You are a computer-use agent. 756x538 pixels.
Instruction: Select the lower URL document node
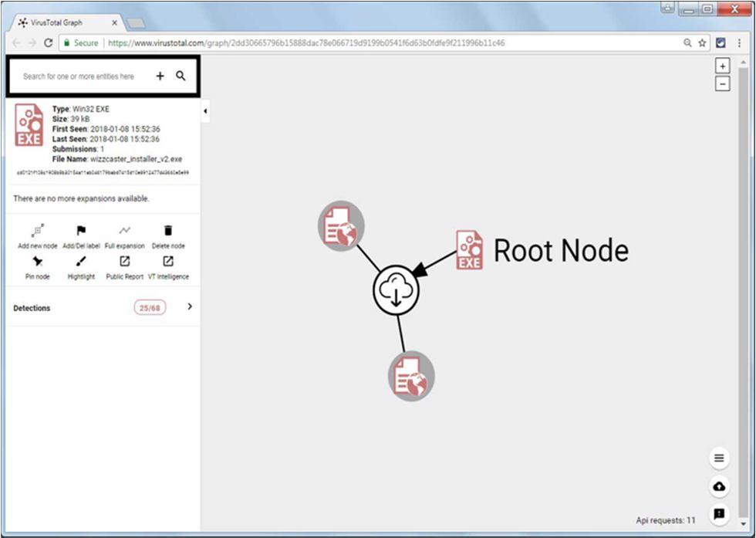click(411, 377)
